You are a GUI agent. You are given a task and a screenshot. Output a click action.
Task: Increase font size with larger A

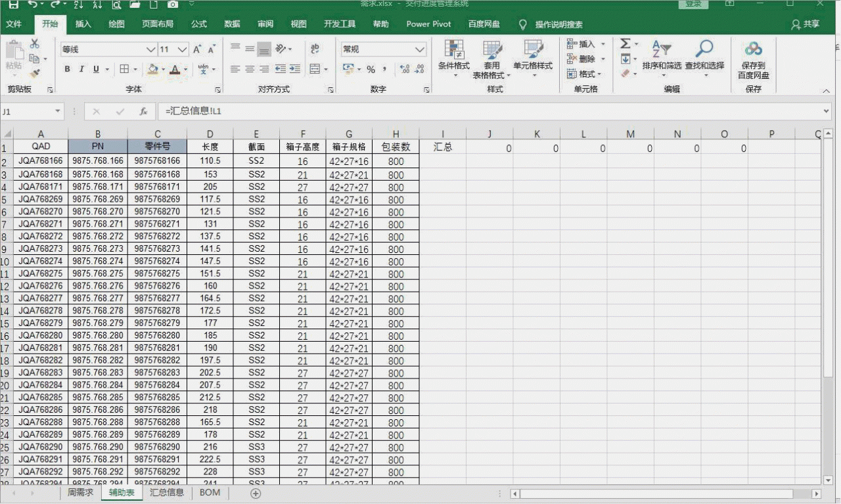(x=197, y=49)
